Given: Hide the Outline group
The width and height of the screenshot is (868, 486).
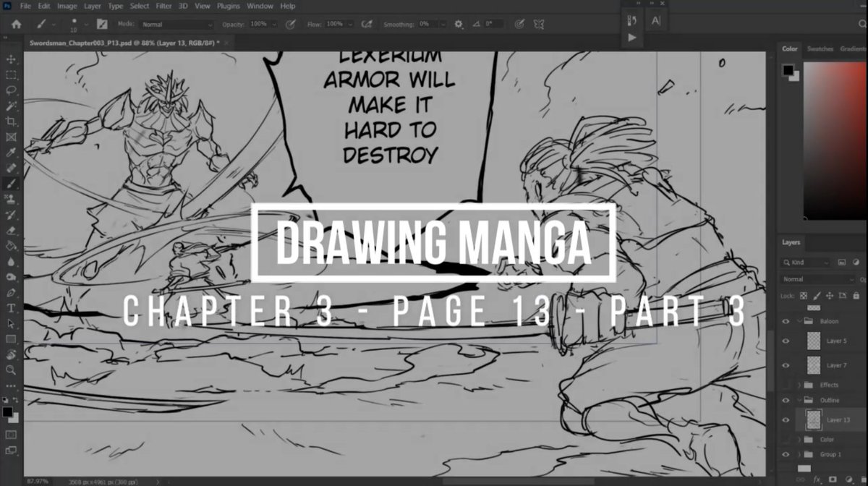Looking at the screenshot, I should 786,400.
